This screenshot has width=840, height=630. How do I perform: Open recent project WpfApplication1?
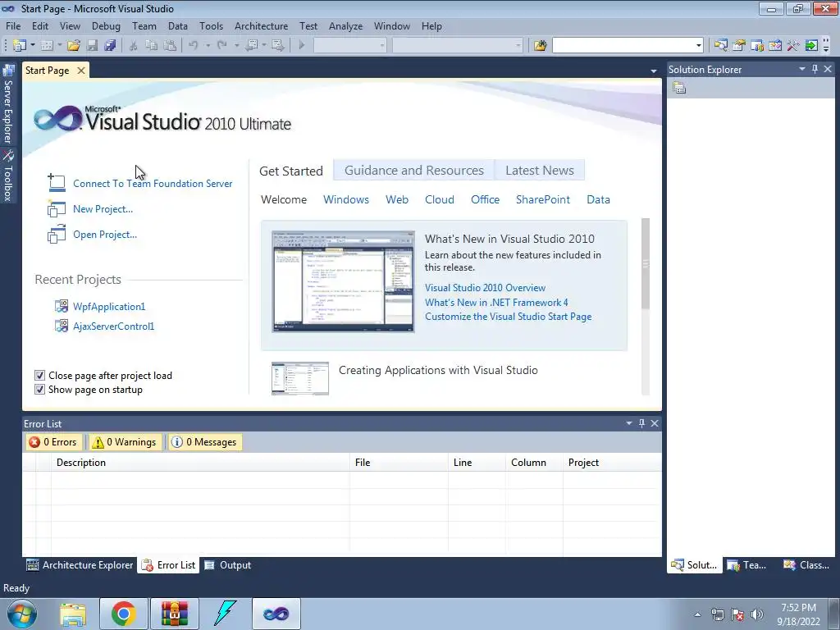pyautogui.click(x=109, y=307)
